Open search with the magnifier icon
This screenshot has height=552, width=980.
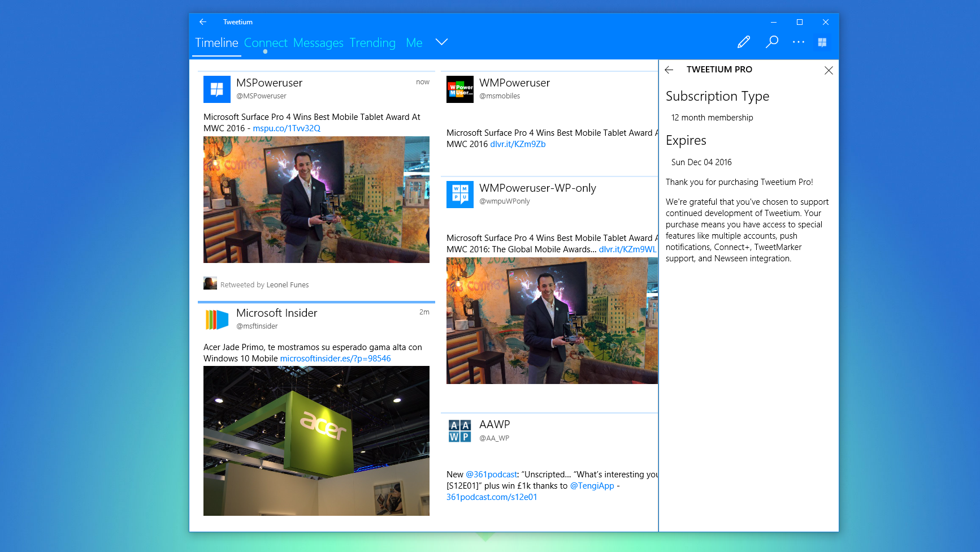tap(772, 42)
